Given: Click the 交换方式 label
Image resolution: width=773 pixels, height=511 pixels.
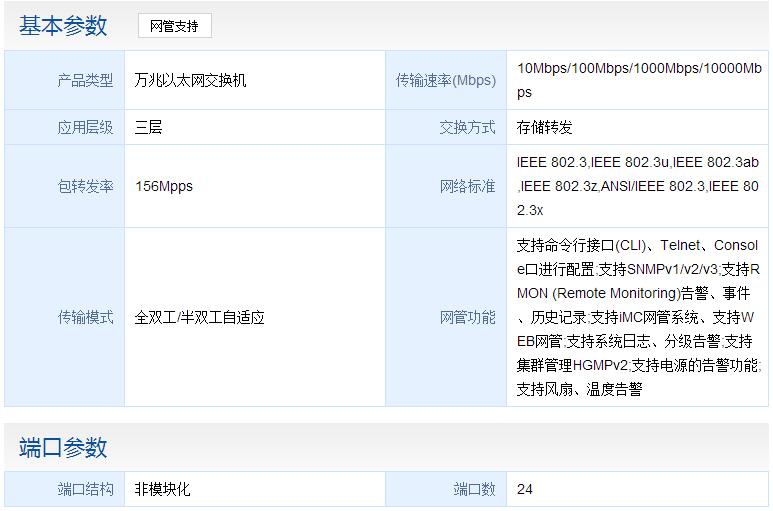Looking at the screenshot, I should click(x=467, y=127).
